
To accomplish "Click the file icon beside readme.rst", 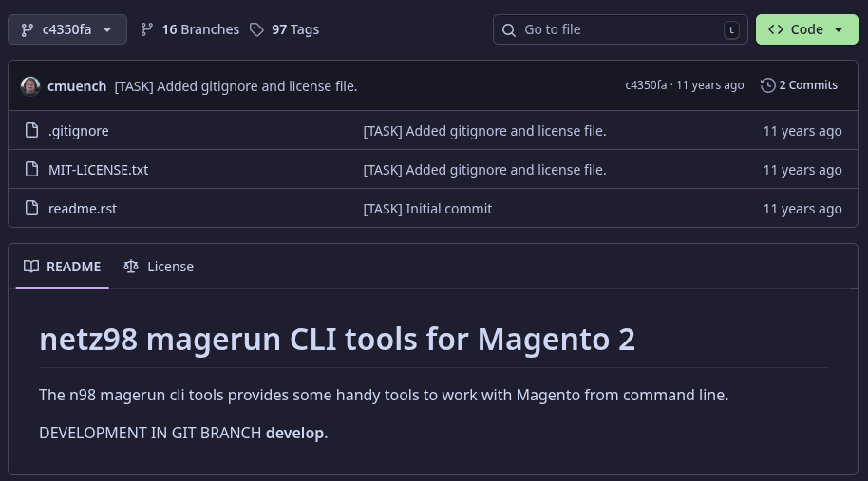I will 31,209.
